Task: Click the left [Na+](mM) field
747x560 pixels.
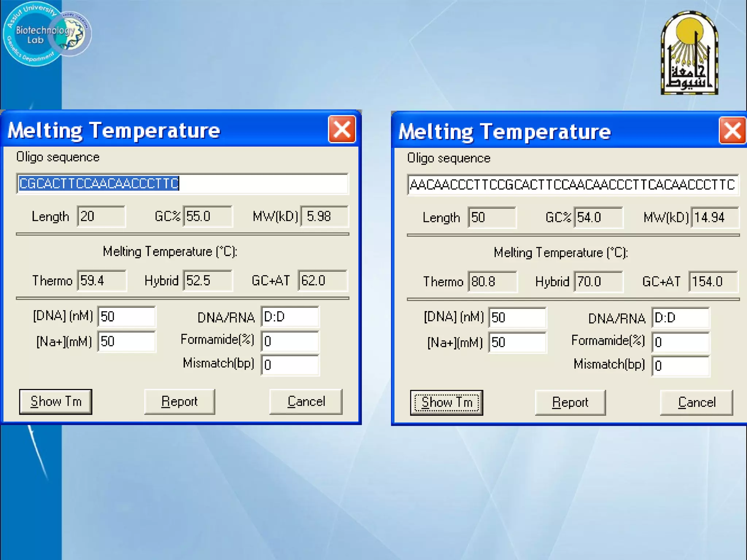Action: click(x=126, y=341)
